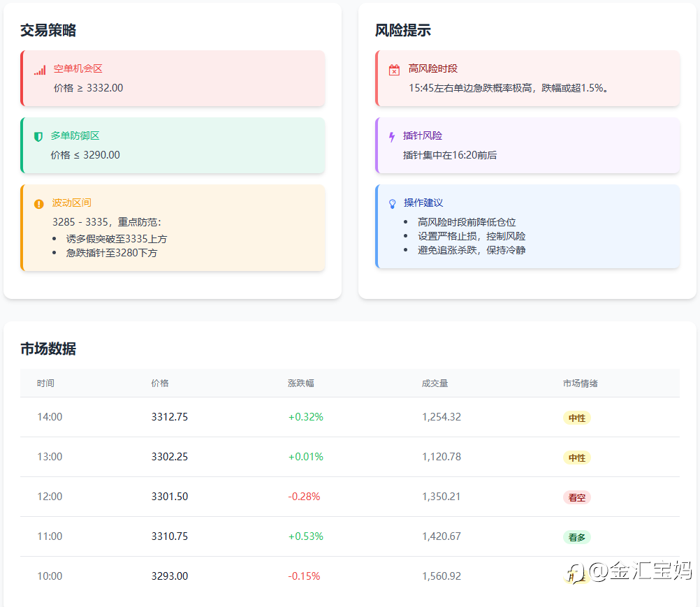Screen dimensions: 700x607
Task: Click bullet 诱多假突破至3335上方
Action: tap(117, 239)
